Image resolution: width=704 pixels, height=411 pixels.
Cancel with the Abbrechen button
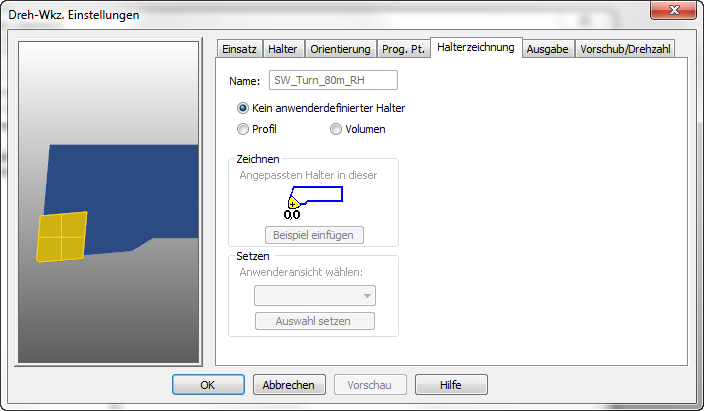(289, 385)
